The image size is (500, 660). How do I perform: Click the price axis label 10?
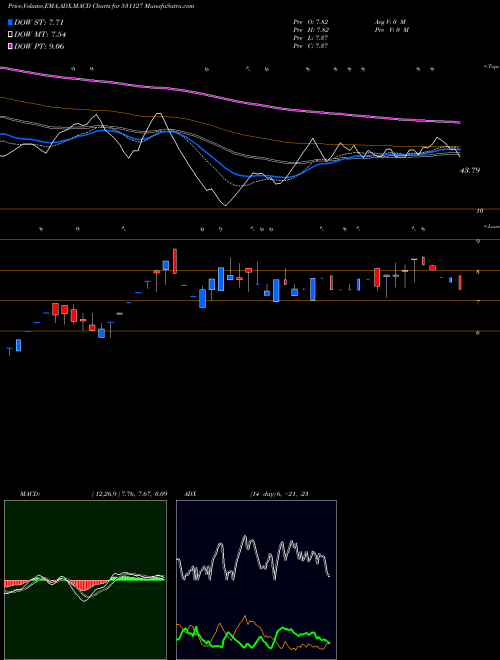click(480, 211)
